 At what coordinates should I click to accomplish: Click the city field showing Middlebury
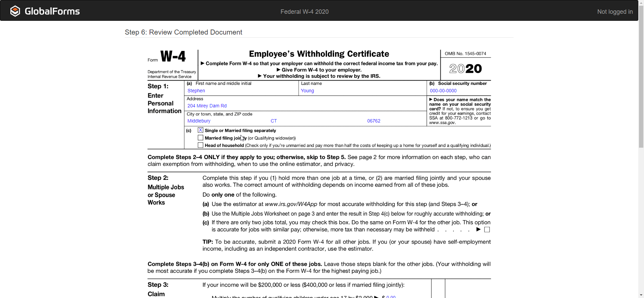coord(199,121)
